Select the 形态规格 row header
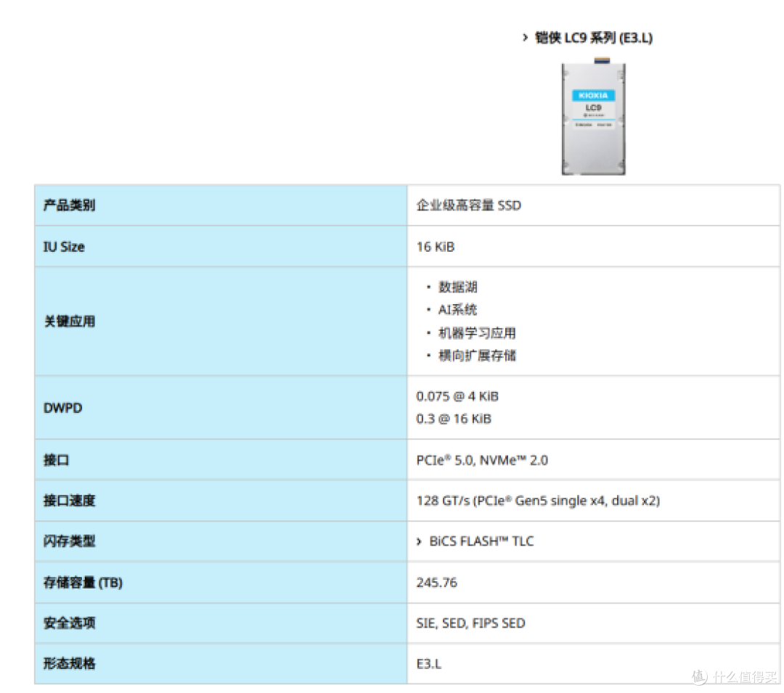This screenshot has width=784, height=693. (x=221, y=663)
